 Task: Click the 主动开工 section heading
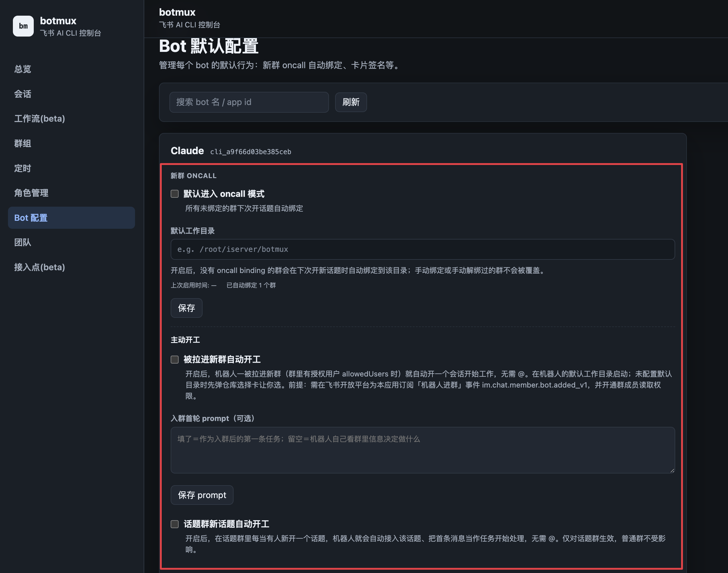pos(185,340)
